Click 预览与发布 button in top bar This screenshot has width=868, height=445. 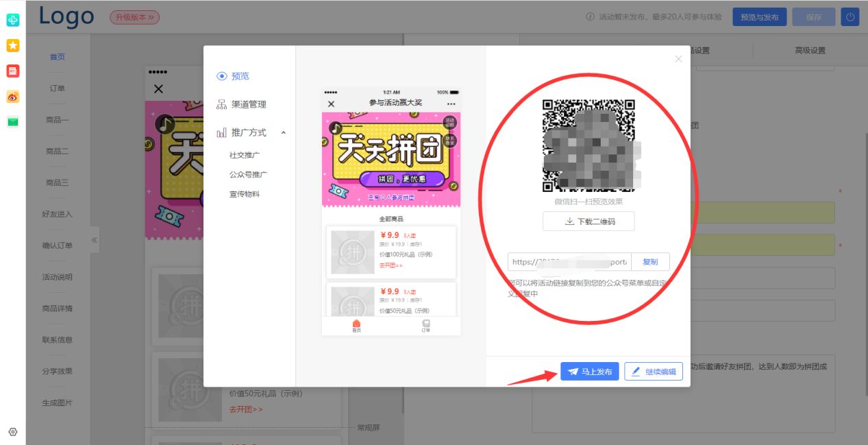[x=760, y=17]
